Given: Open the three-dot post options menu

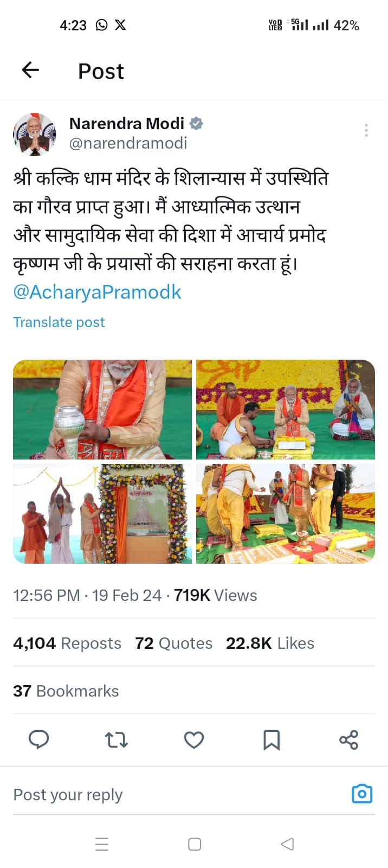Looking at the screenshot, I should pyautogui.click(x=366, y=130).
